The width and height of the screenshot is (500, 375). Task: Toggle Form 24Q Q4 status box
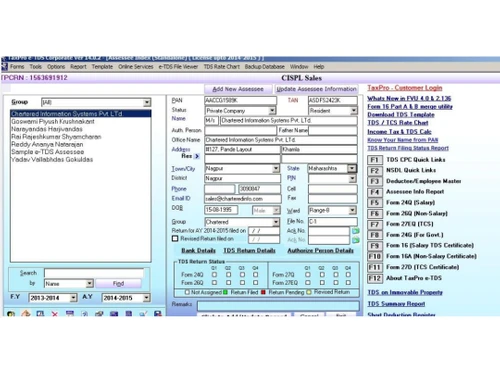[255, 275]
